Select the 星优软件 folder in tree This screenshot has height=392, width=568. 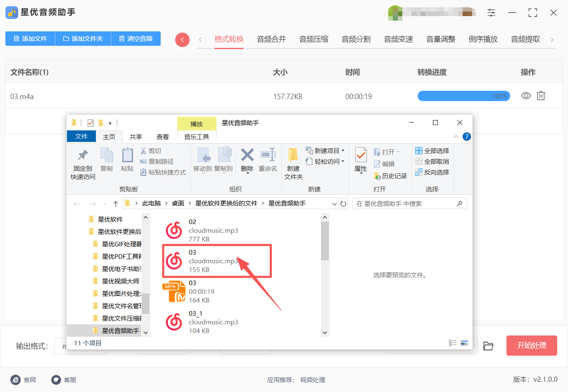106,220
